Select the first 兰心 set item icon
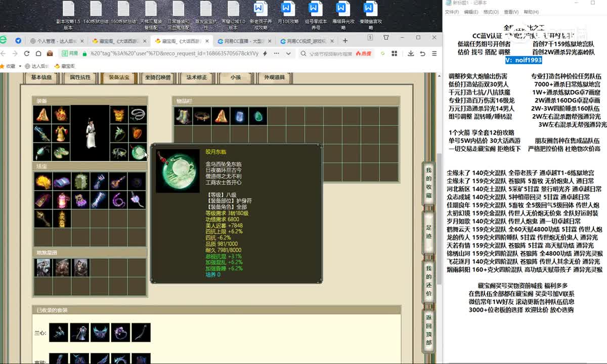The image size is (607, 364). point(59,333)
